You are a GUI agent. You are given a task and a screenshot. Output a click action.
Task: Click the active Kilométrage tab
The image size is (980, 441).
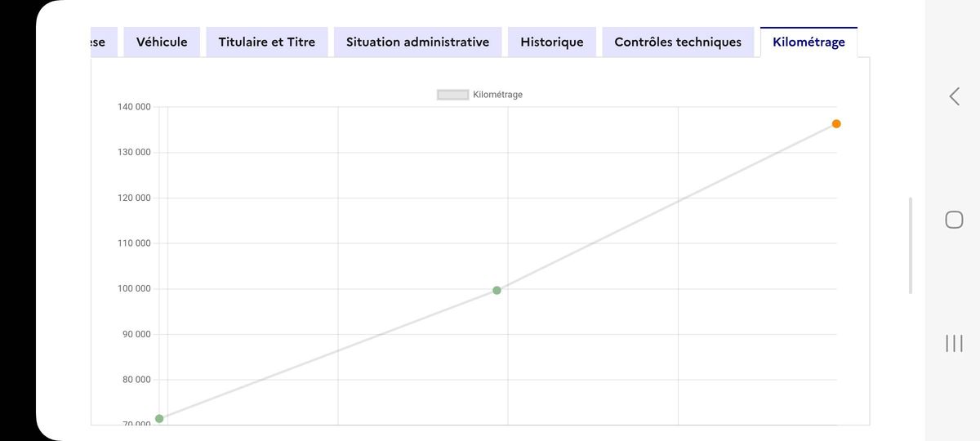[808, 42]
